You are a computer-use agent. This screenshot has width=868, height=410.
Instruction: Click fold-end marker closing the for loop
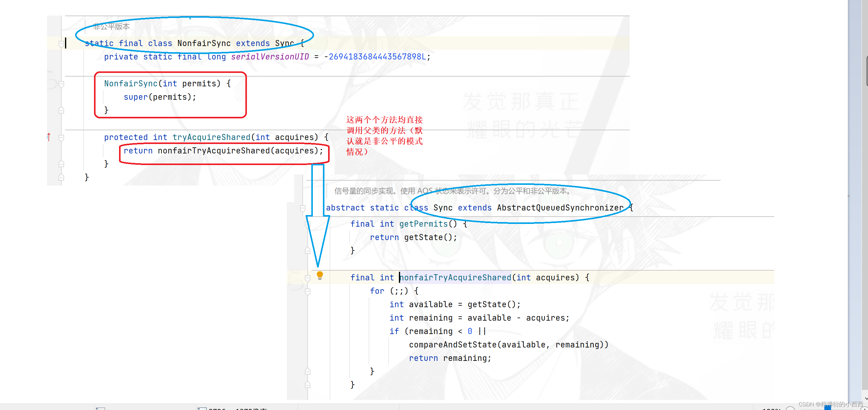pyautogui.click(x=307, y=371)
